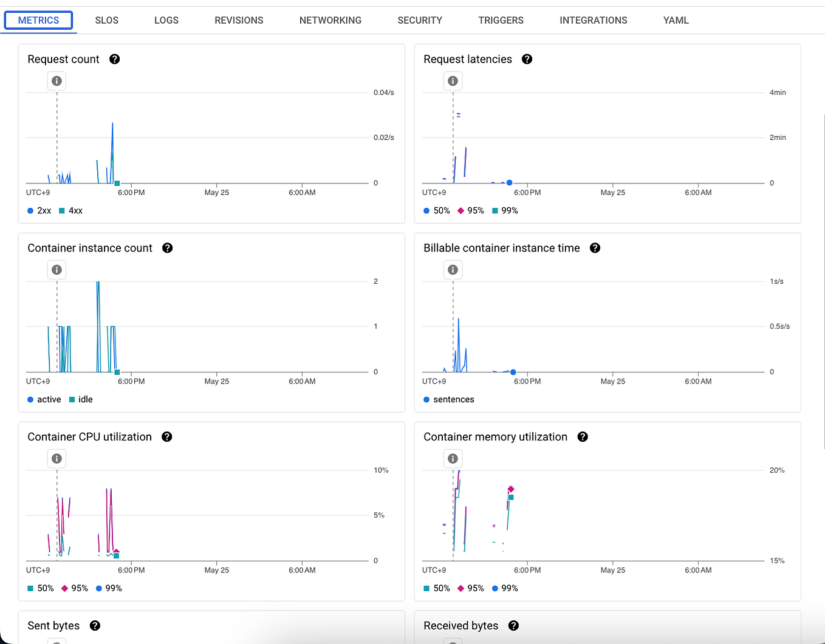
Task: Switch to the YAML tab
Action: tap(676, 20)
